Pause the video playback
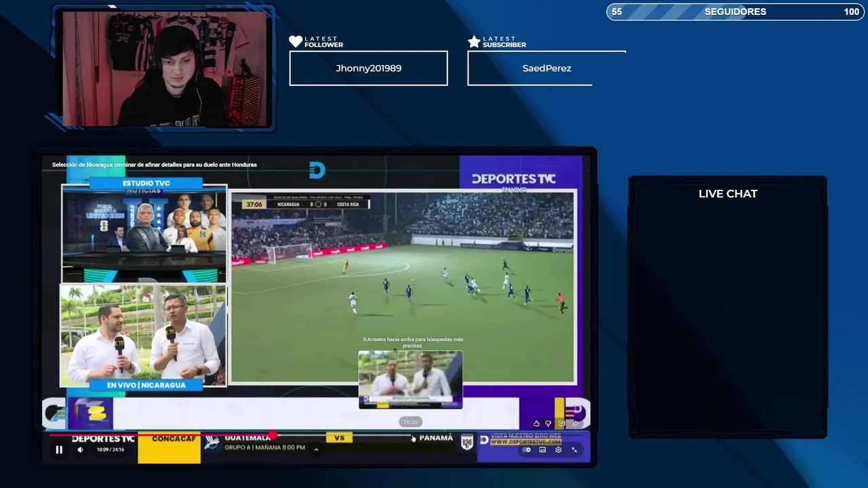The width and height of the screenshot is (868, 488). tap(59, 449)
